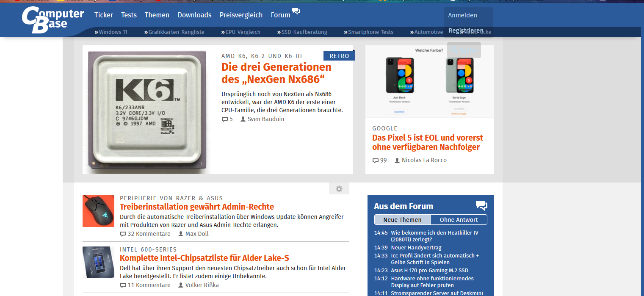The image size is (644, 296).
Task: Open the Windows 11 quick link
Action: click(111, 32)
